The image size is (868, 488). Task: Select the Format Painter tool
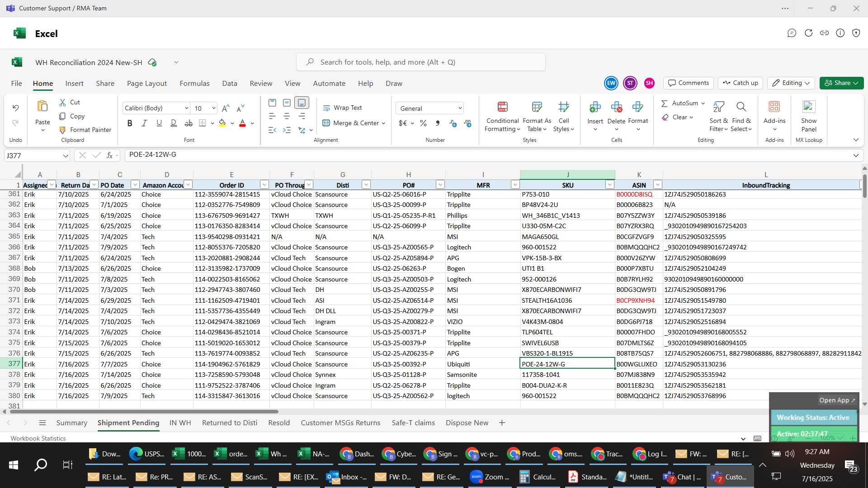tap(85, 130)
